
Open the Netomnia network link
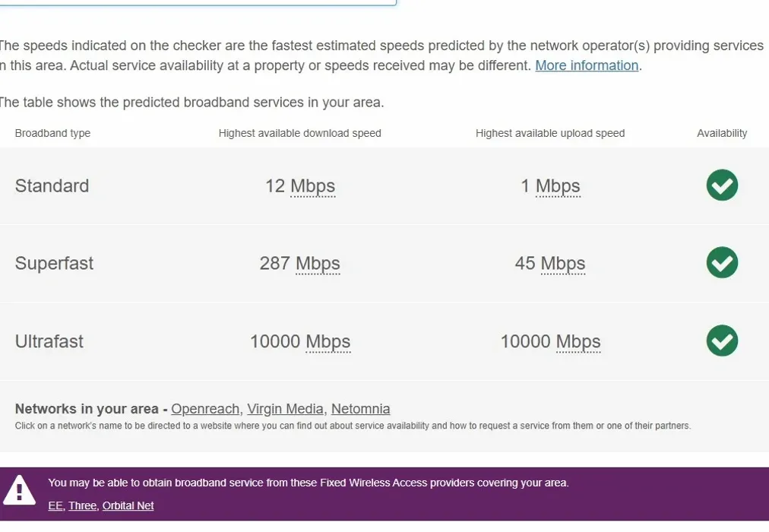pyautogui.click(x=360, y=409)
